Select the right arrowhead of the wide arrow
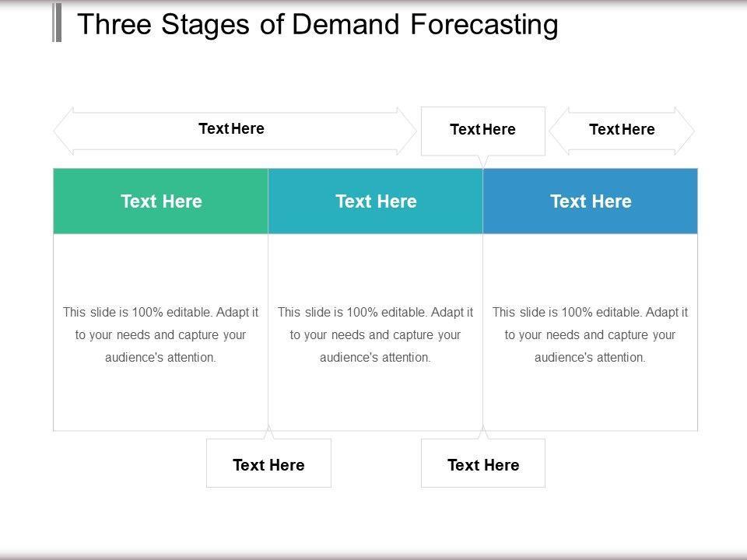The width and height of the screenshot is (747, 560). click(x=407, y=131)
